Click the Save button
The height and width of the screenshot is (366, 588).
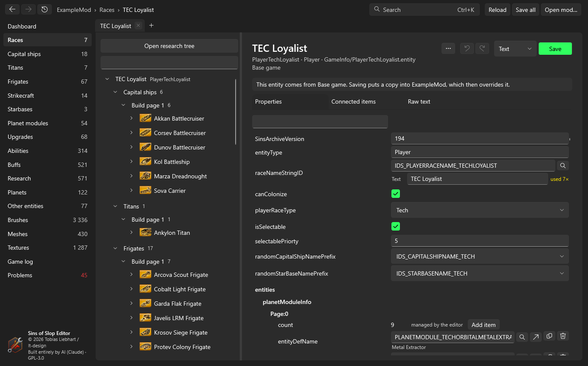555,49
